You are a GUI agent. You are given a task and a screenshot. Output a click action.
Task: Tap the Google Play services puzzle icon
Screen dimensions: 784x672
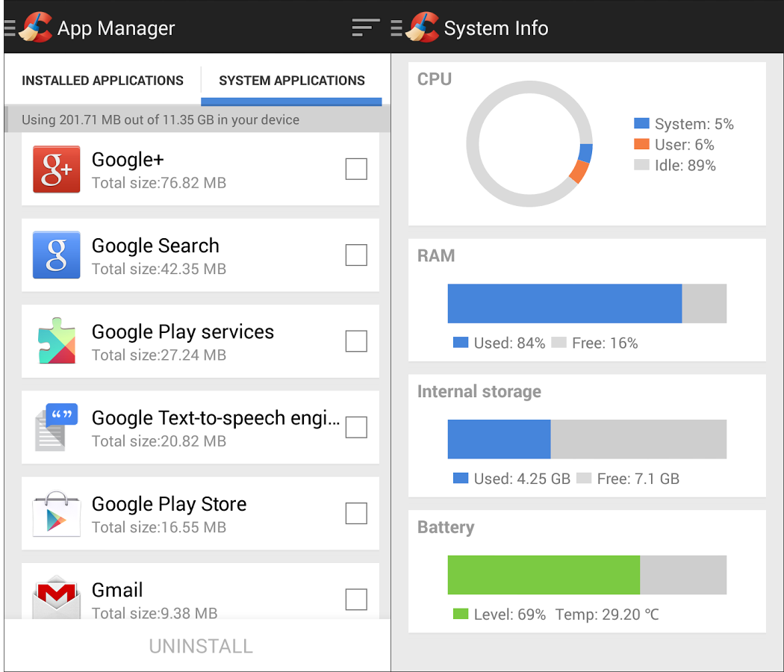coord(57,341)
